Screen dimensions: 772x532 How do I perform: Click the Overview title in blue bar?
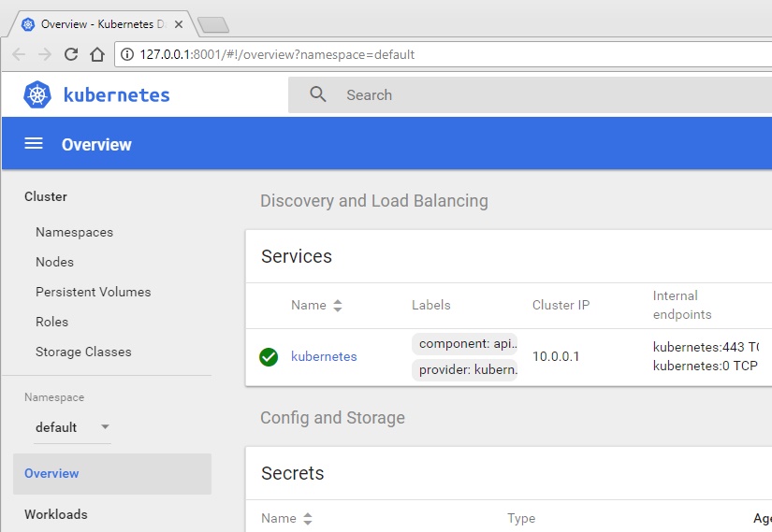(96, 145)
